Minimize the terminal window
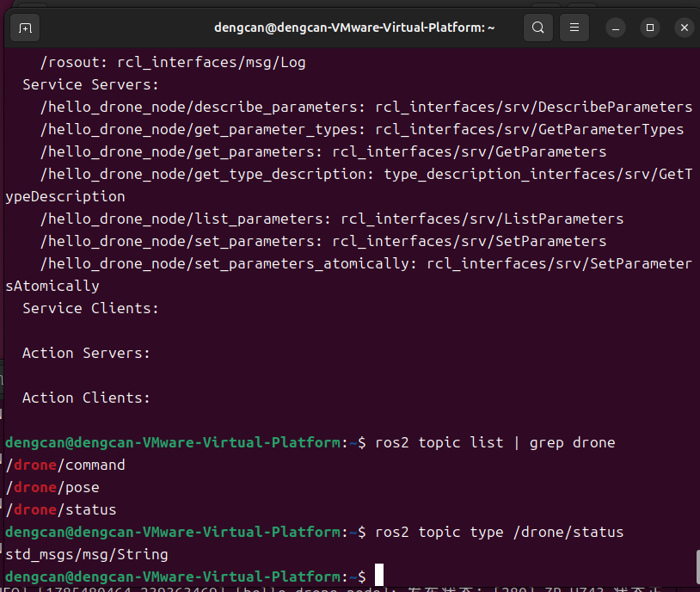 point(616,28)
